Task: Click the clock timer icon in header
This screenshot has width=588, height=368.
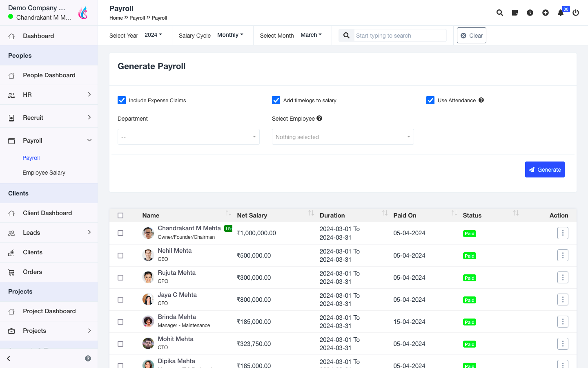Action: tap(530, 13)
